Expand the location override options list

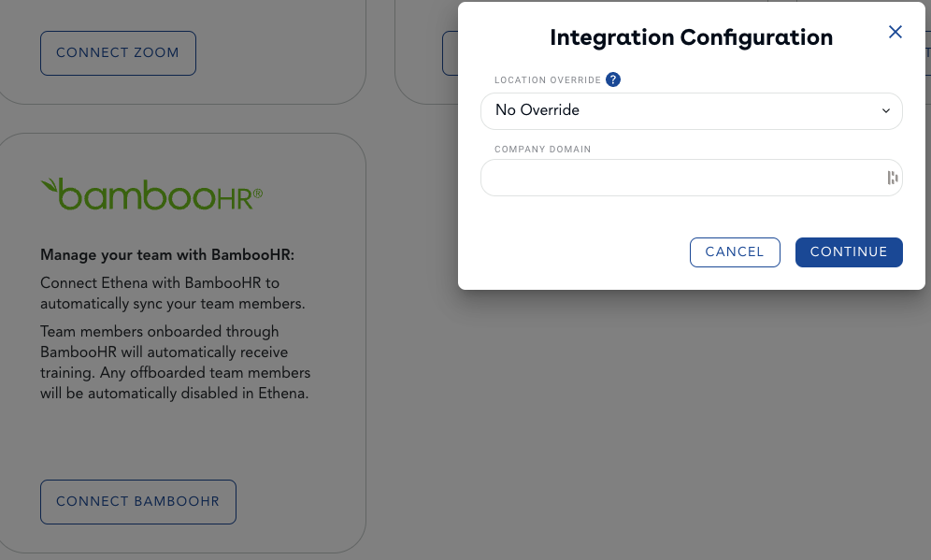692,110
